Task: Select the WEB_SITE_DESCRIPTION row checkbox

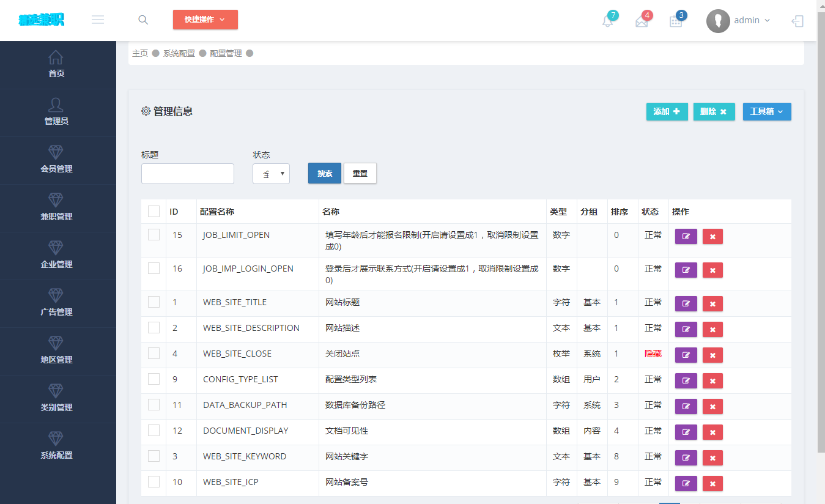Action: [x=154, y=327]
